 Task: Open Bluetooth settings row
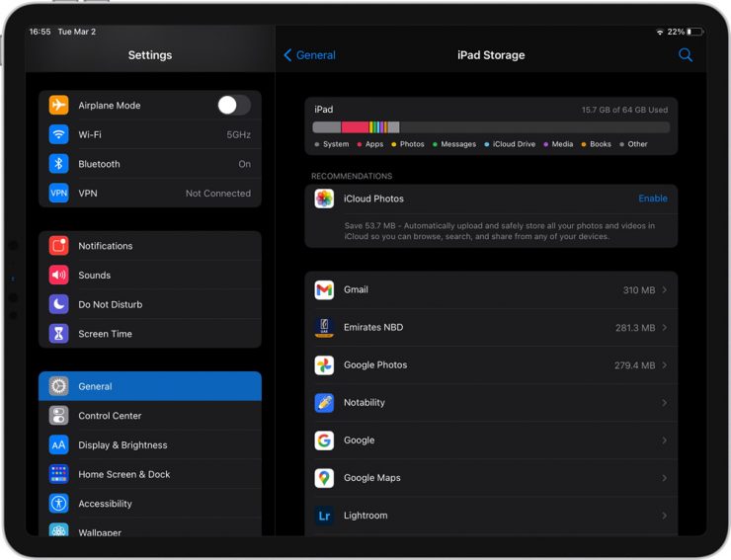point(150,164)
